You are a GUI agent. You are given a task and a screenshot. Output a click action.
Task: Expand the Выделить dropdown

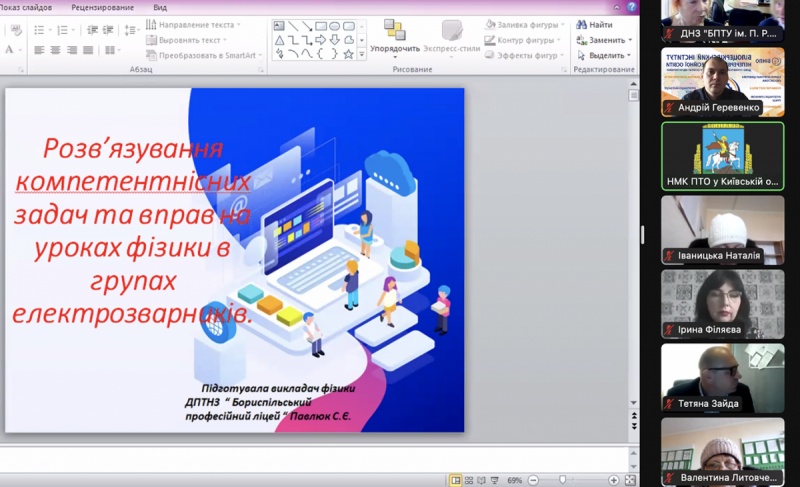tap(606, 55)
